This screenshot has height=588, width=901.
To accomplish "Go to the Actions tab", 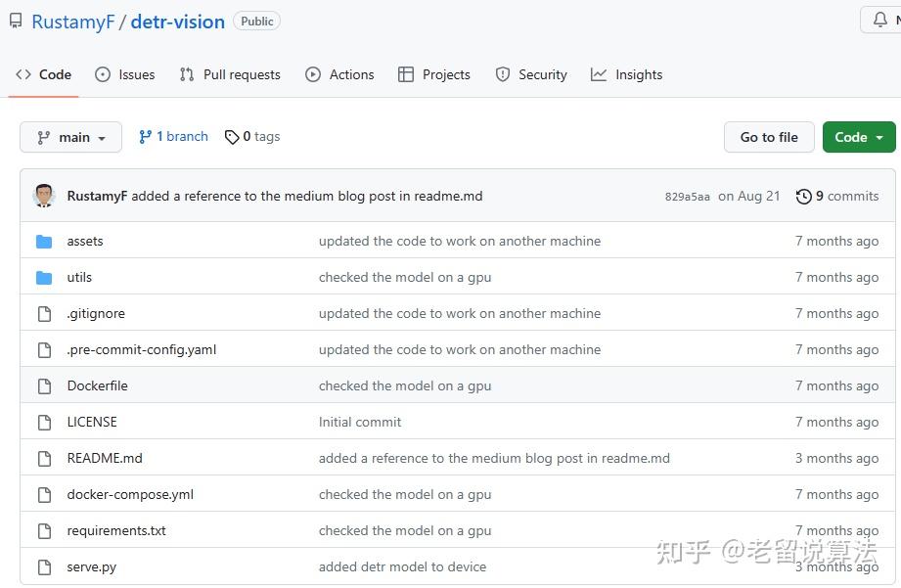I will point(339,74).
